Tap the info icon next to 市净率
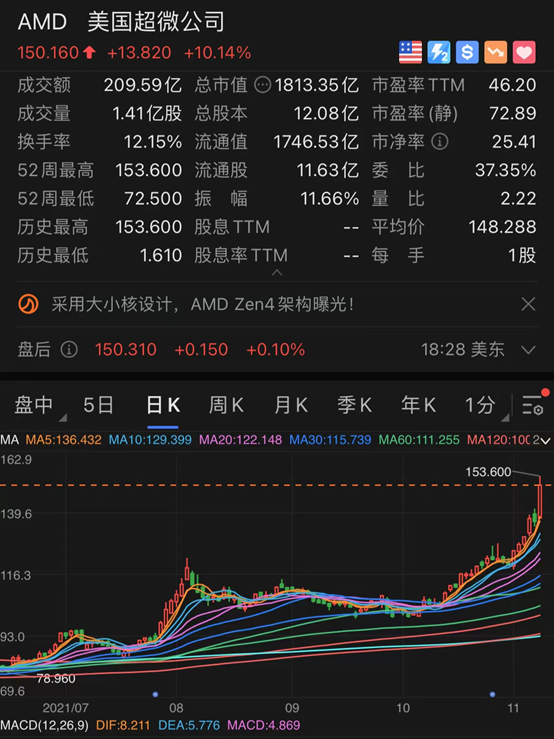The image size is (554, 739). coord(440,142)
